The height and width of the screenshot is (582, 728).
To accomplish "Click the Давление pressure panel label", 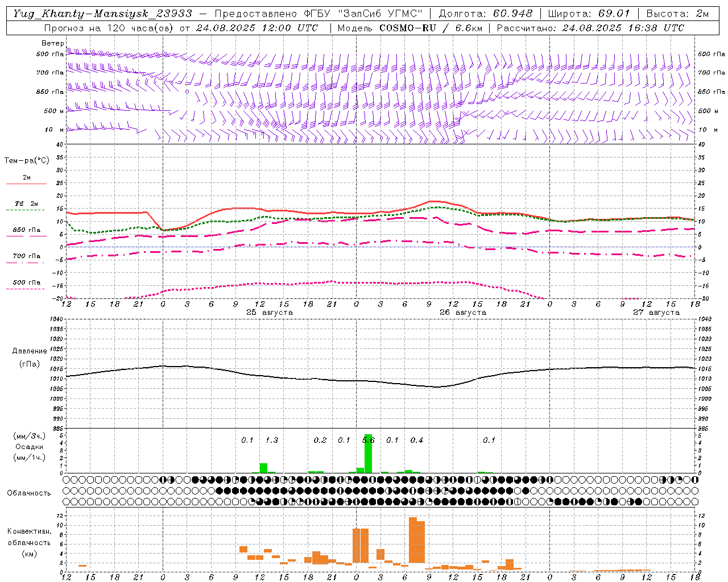I will click(x=30, y=351).
